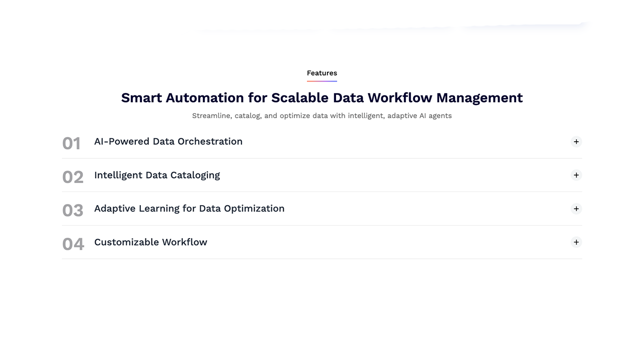Click "Smart Automation" in the main heading
The height and width of the screenshot is (362, 644).
tap(183, 98)
